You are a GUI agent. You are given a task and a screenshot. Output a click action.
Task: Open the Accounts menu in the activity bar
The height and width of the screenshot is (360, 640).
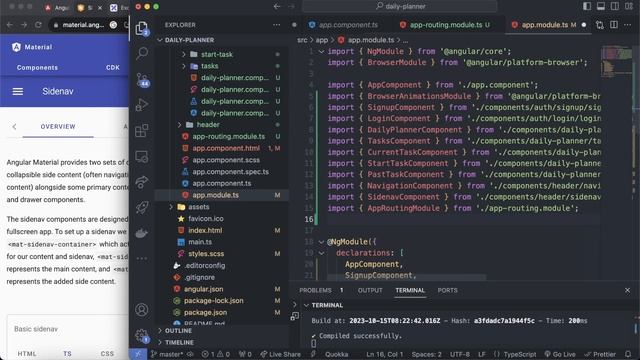point(142,310)
